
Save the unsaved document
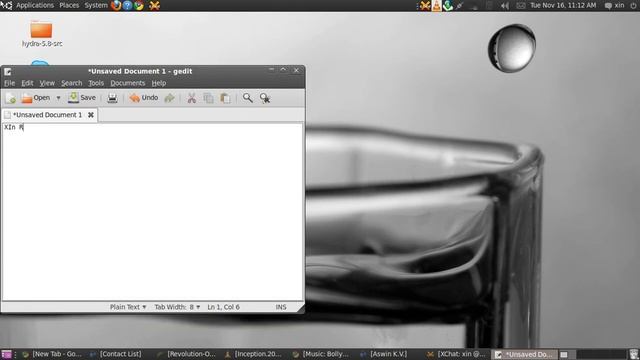coord(82,98)
